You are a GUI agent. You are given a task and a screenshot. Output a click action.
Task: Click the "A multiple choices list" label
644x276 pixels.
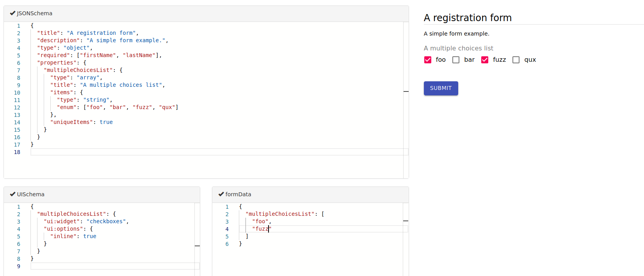click(x=459, y=48)
